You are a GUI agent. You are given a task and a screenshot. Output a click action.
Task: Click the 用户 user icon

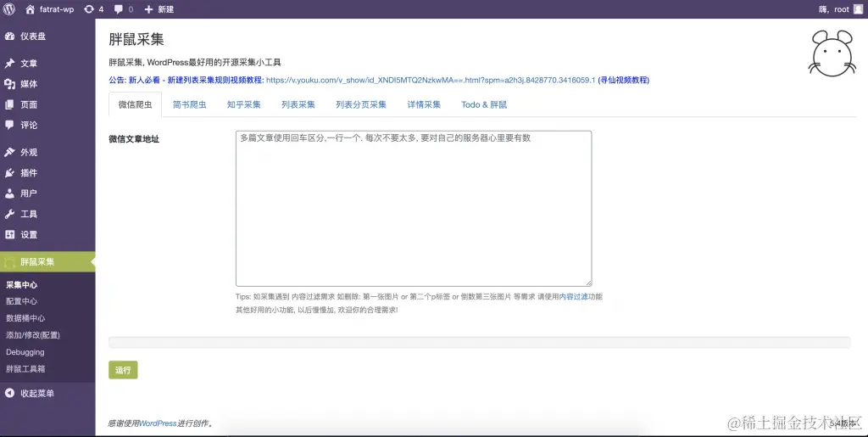[x=9, y=193]
